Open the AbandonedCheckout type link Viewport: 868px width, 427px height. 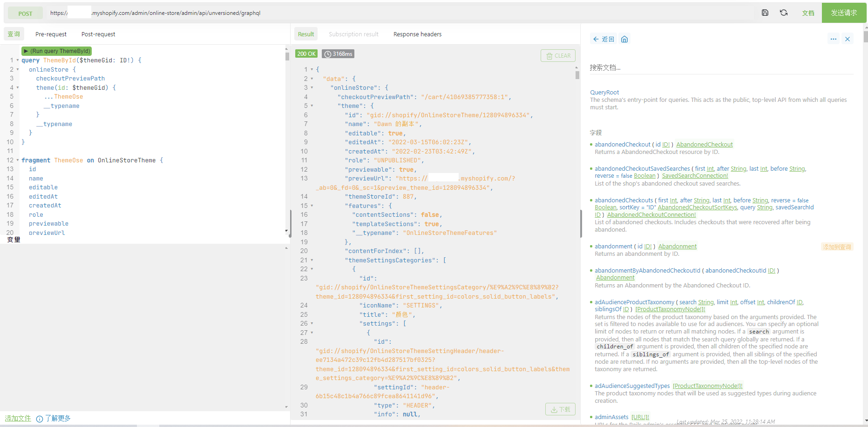click(x=704, y=145)
